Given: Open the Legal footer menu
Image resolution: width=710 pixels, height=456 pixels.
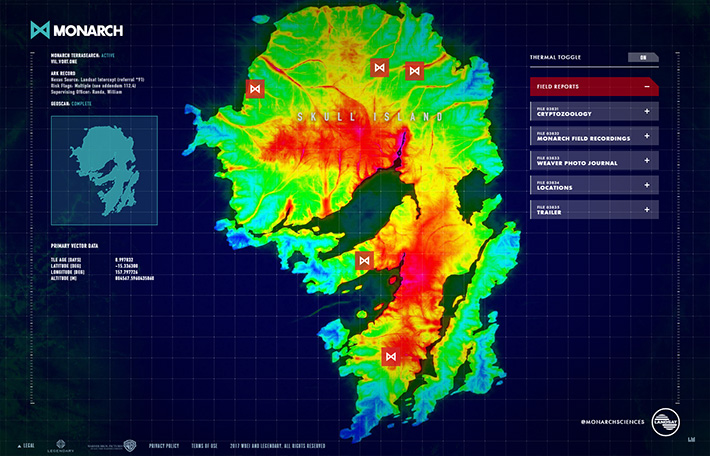Looking at the screenshot, I should [x=26, y=446].
